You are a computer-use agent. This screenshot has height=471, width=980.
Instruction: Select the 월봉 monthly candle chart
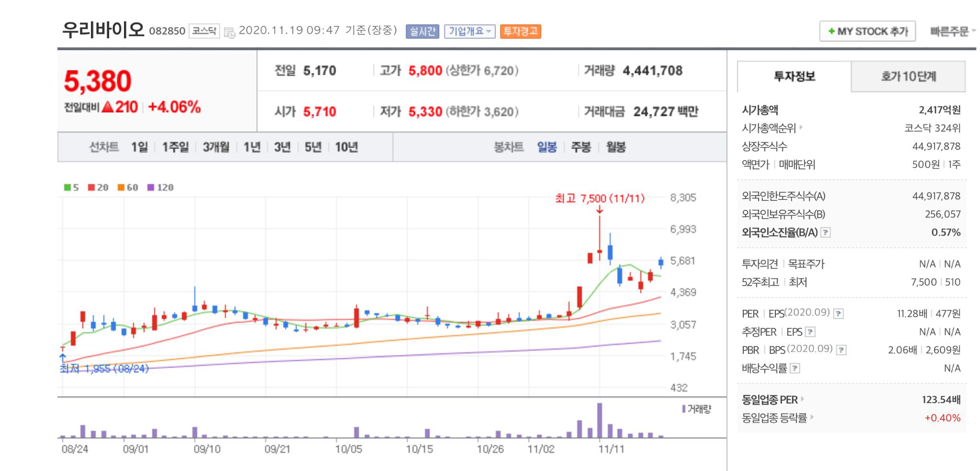(x=616, y=147)
